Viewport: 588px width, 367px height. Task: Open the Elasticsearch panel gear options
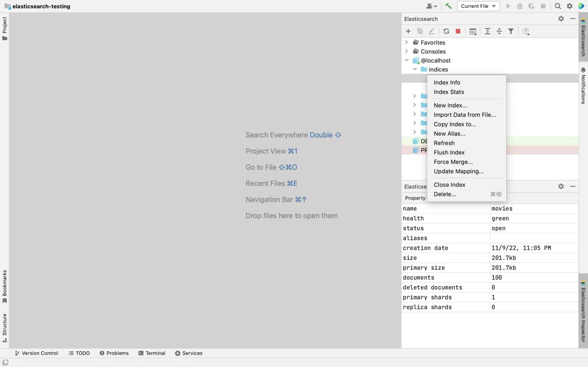561,19
